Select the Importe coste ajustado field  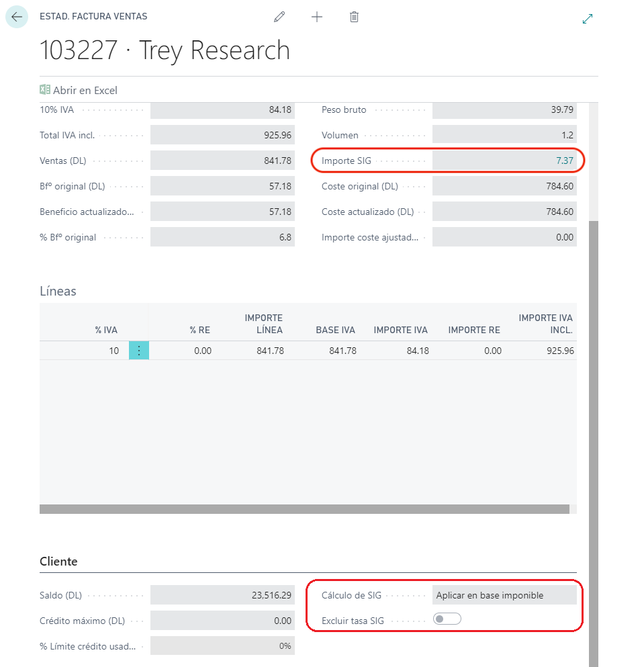point(504,237)
